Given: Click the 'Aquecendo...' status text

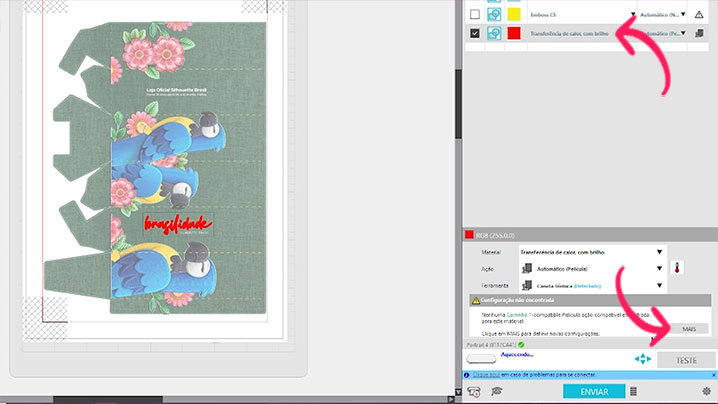Looking at the screenshot, I should [x=517, y=355].
